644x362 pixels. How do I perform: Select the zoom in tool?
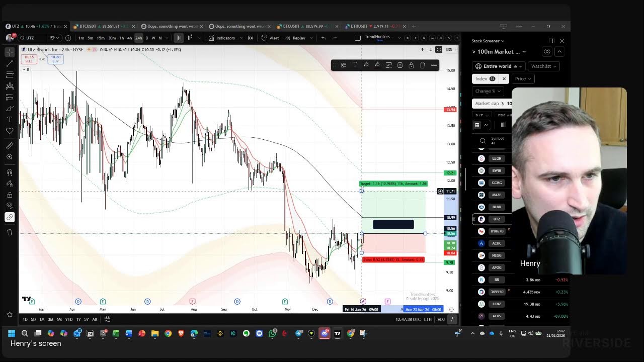tap(10, 157)
